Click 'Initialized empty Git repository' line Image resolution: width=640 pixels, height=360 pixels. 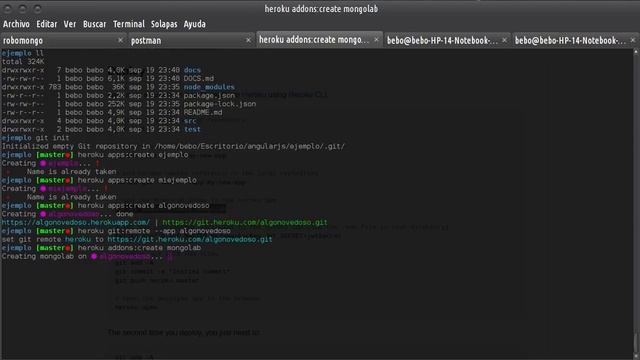pos(173,146)
